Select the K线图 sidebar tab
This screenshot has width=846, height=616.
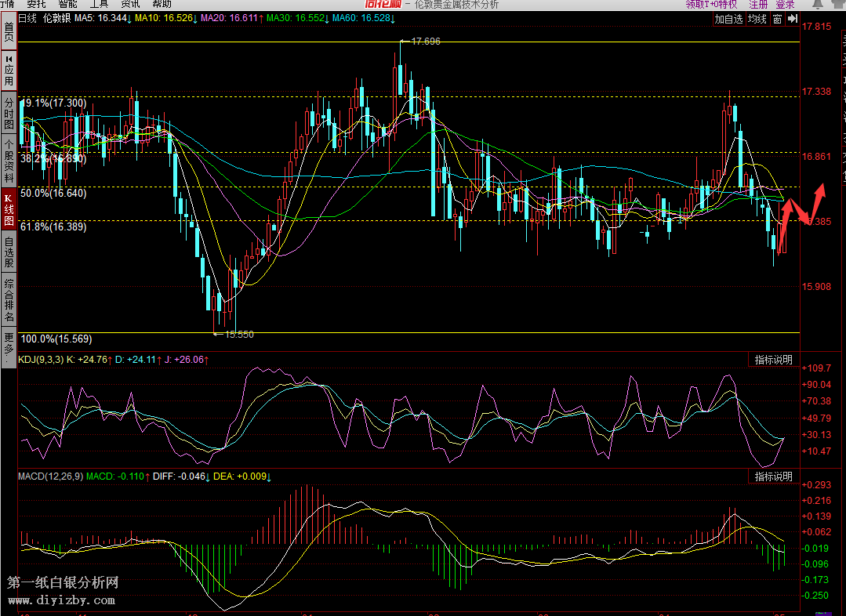click(9, 209)
